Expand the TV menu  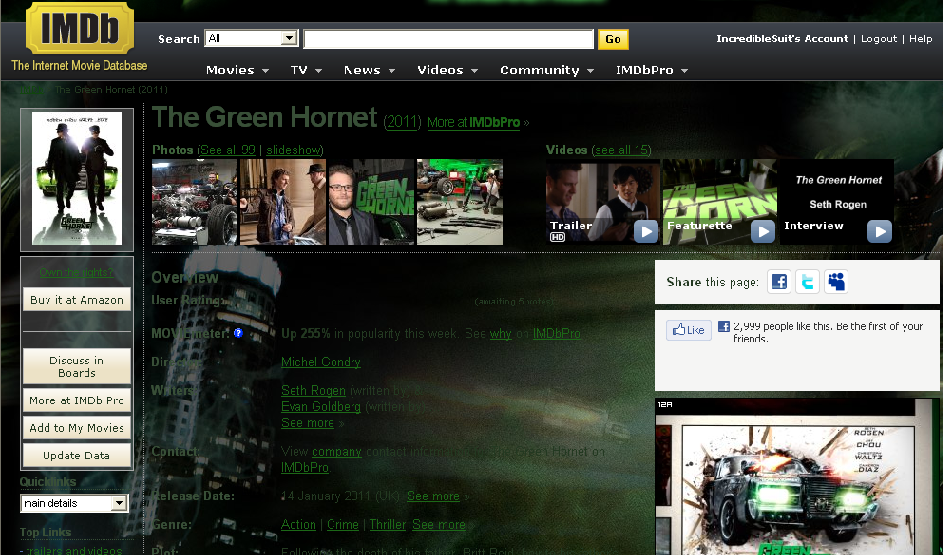click(306, 70)
